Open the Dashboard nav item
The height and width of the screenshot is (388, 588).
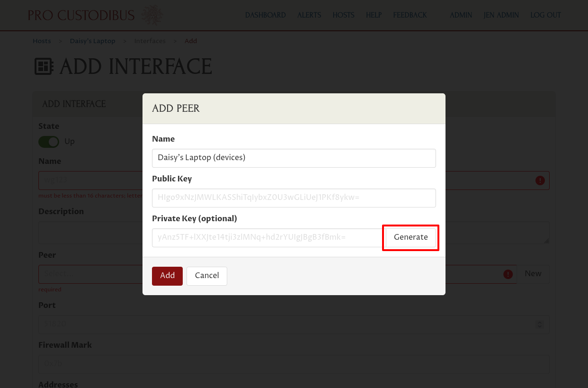click(265, 15)
